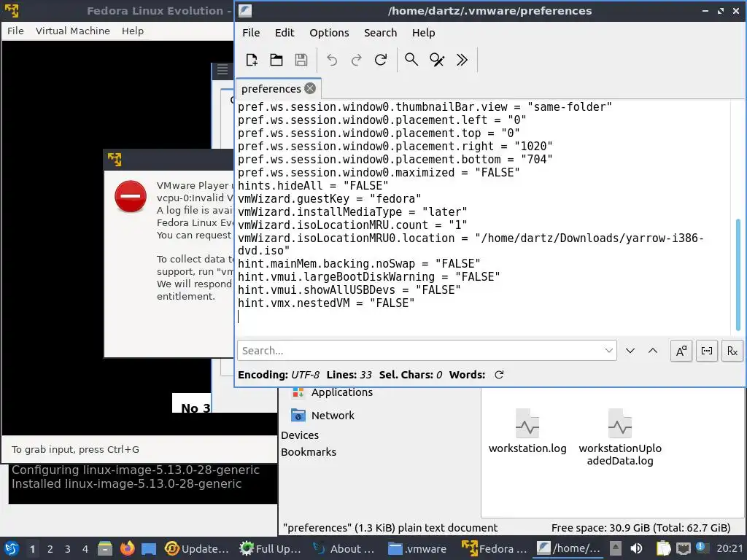Viewport: 747px width, 560px height.
Task: Click the hamburger menu icon behind the editor
Action: pyautogui.click(x=222, y=69)
